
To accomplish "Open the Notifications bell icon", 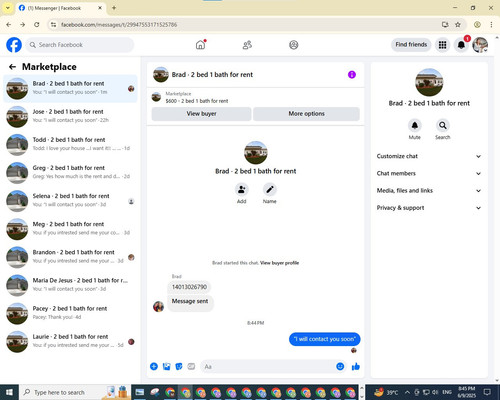I will coord(461,45).
